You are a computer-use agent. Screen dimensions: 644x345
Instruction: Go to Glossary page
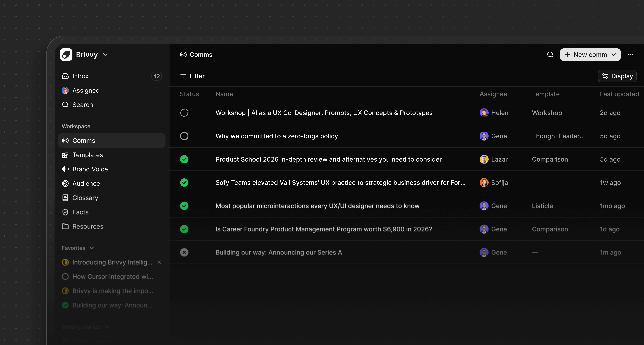pyautogui.click(x=85, y=198)
